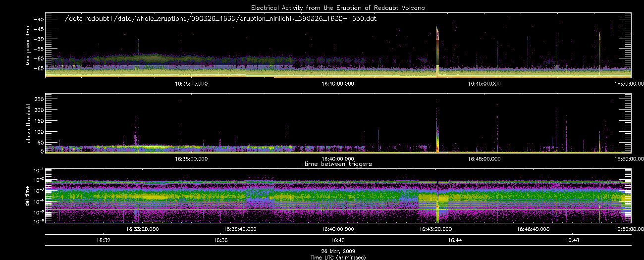Click the -60 tick on Max power axis
Image resolution: width=644 pixels, height=260 pixels.
39,58
